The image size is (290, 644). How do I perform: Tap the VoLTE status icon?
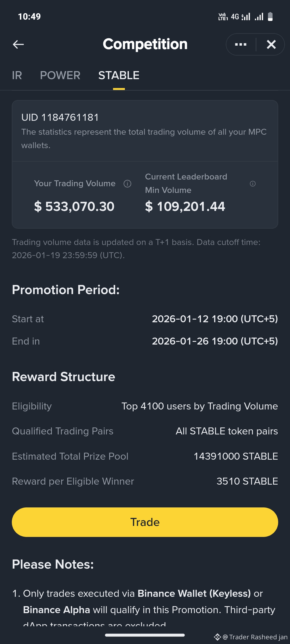click(223, 17)
